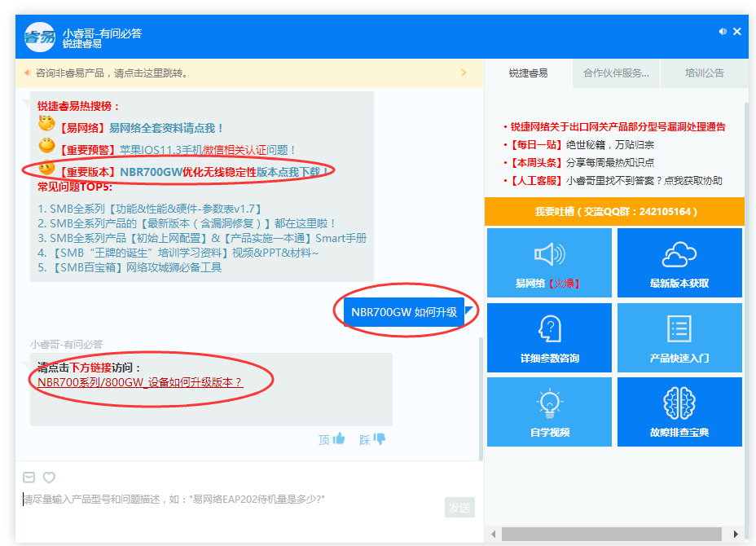Close the chat window
This screenshot has width=756, height=546.
(x=737, y=31)
